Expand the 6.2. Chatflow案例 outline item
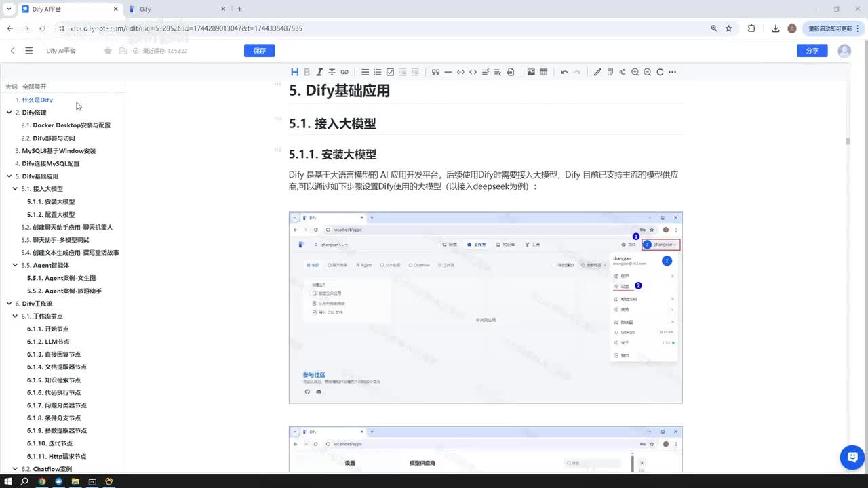Screen dimensions: 868x488 15,469
